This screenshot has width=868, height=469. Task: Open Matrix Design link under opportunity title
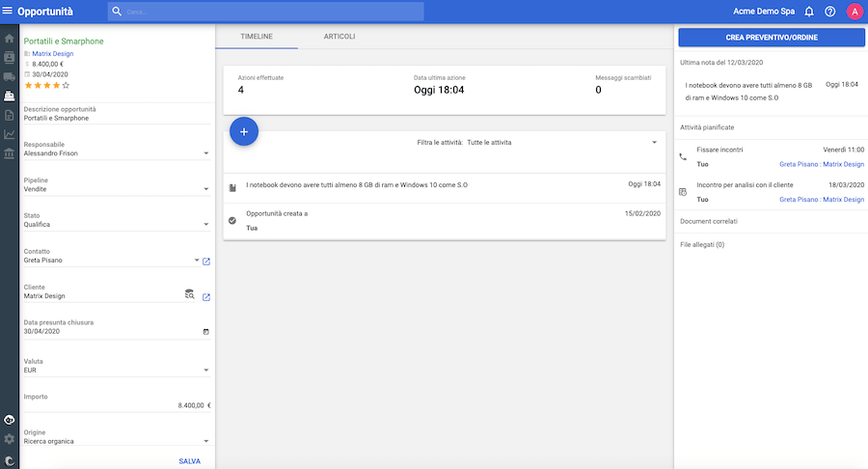(x=53, y=54)
